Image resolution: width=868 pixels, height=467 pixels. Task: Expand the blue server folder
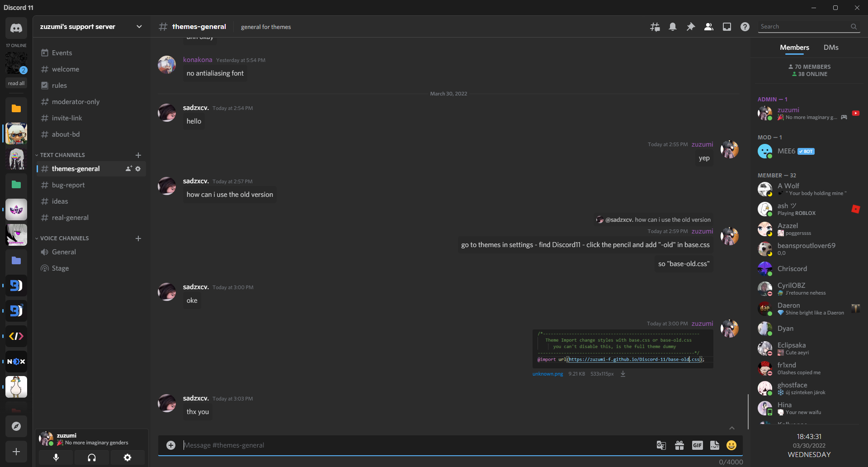click(x=16, y=261)
